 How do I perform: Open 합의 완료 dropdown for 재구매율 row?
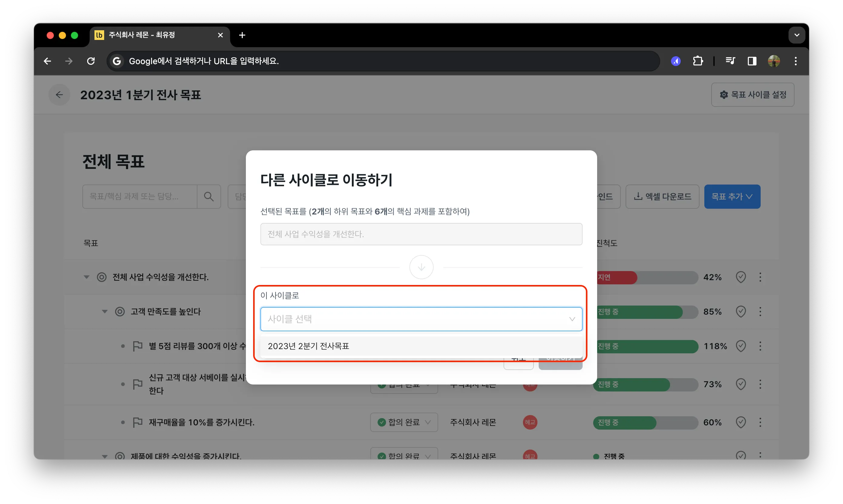click(x=404, y=422)
